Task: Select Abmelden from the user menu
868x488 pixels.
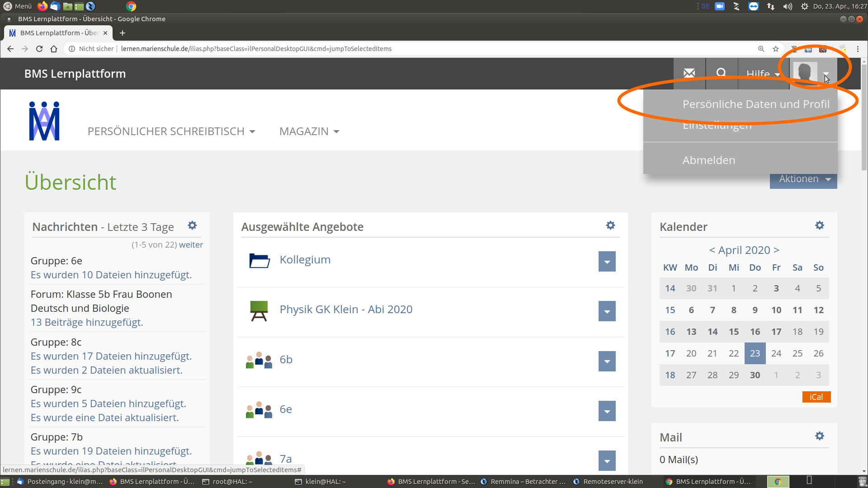Action: (708, 160)
